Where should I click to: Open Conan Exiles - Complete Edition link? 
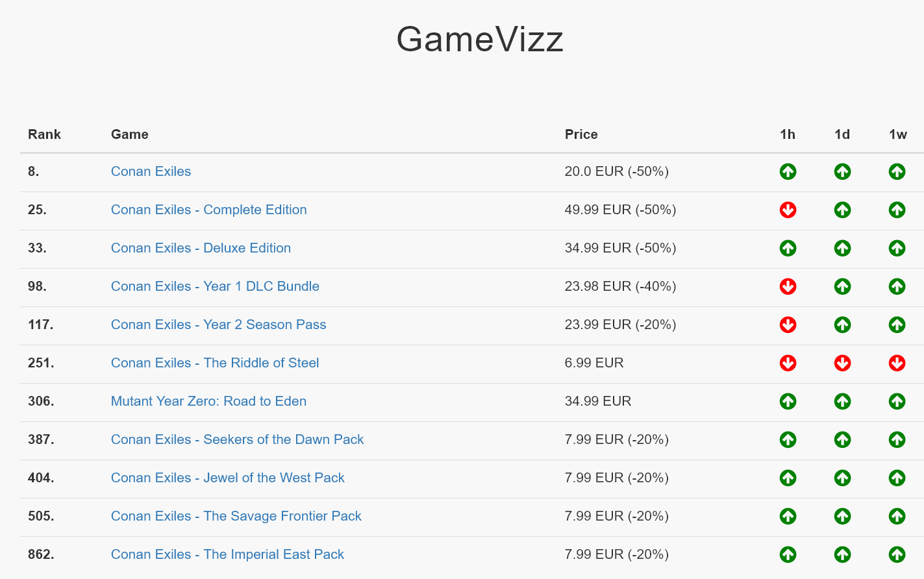[x=208, y=210]
